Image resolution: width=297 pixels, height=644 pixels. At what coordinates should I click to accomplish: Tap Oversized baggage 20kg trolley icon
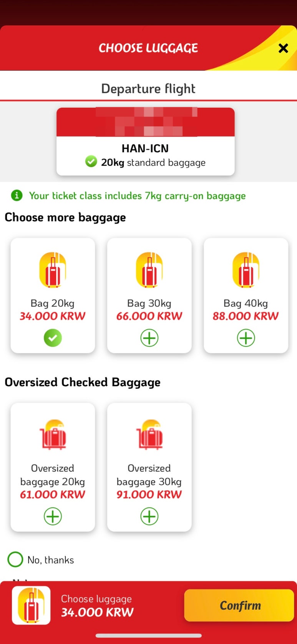point(53,435)
